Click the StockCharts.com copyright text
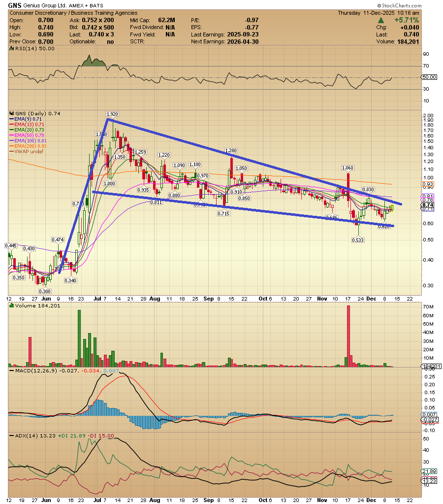 point(399,5)
